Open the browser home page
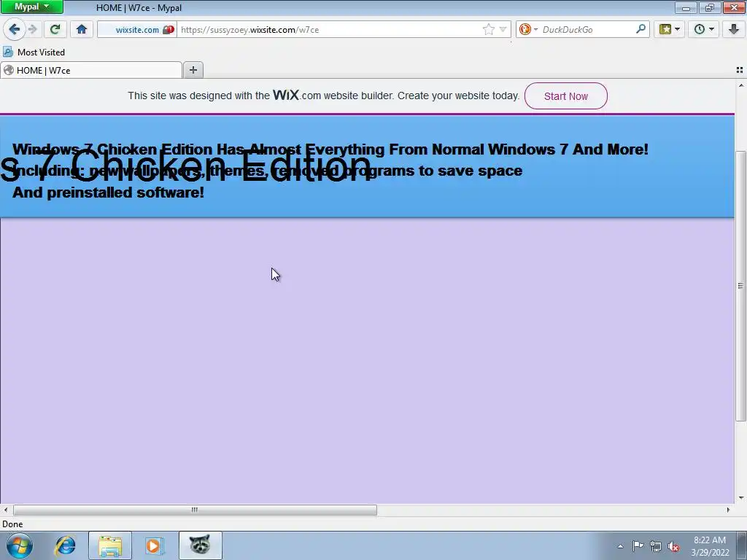The image size is (747, 560). pos(82,29)
